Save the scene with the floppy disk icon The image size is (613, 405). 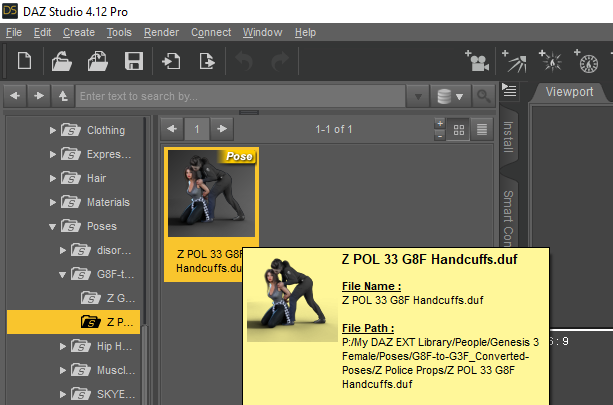(x=134, y=61)
